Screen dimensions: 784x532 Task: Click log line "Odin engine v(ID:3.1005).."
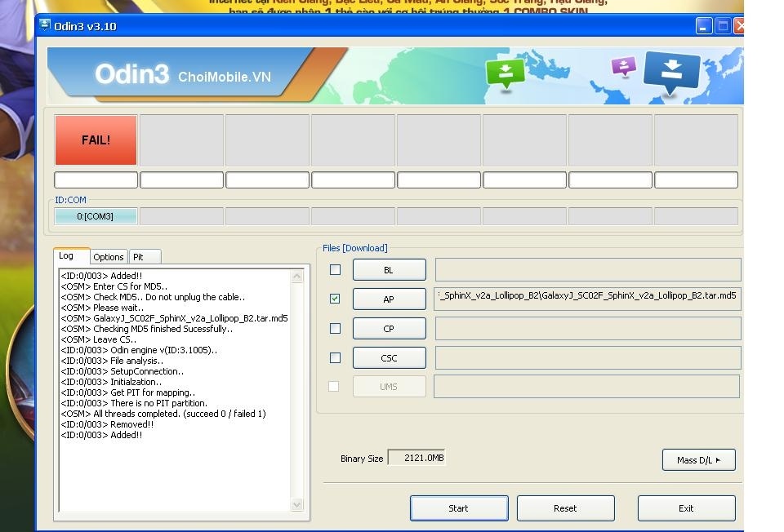(x=139, y=350)
